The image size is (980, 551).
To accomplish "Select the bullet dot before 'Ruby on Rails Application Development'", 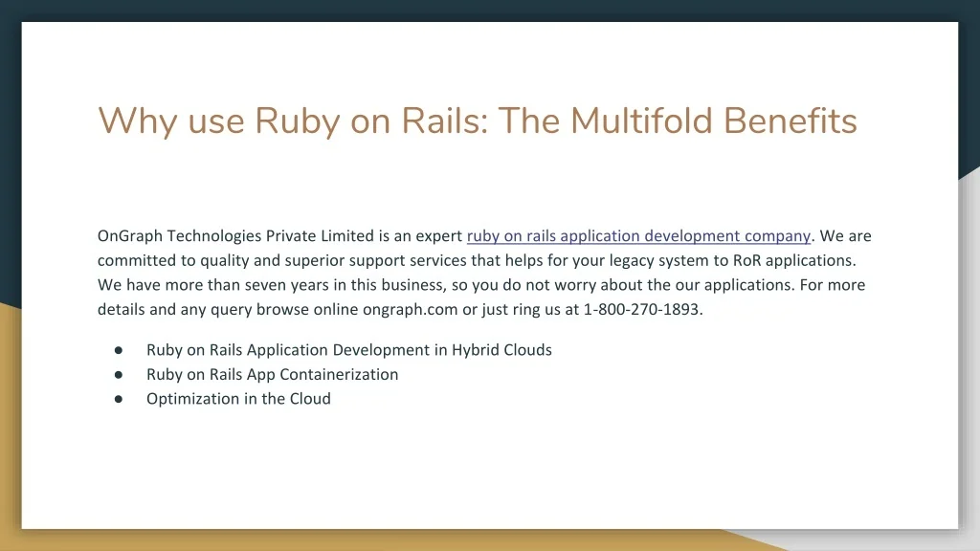I will click(118, 350).
